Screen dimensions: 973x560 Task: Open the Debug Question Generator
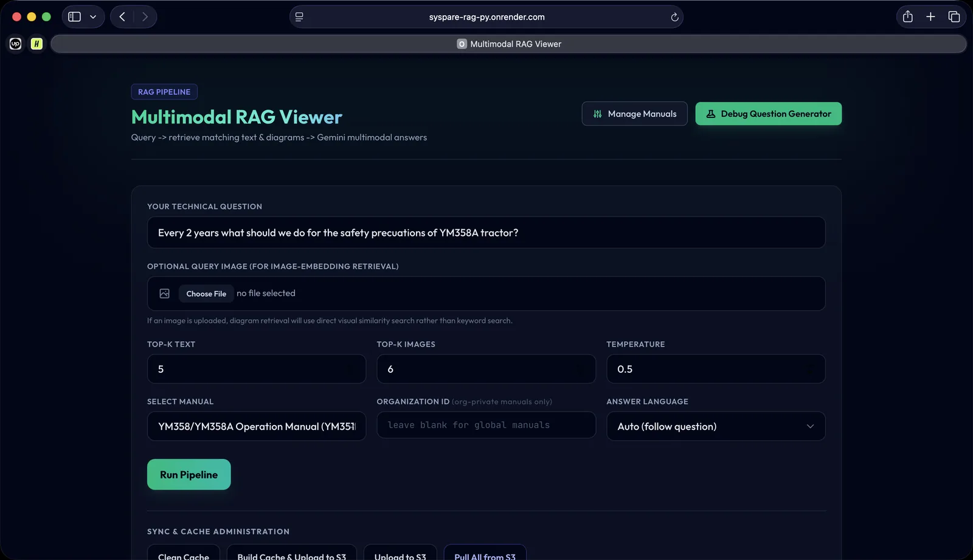click(768, 114)
